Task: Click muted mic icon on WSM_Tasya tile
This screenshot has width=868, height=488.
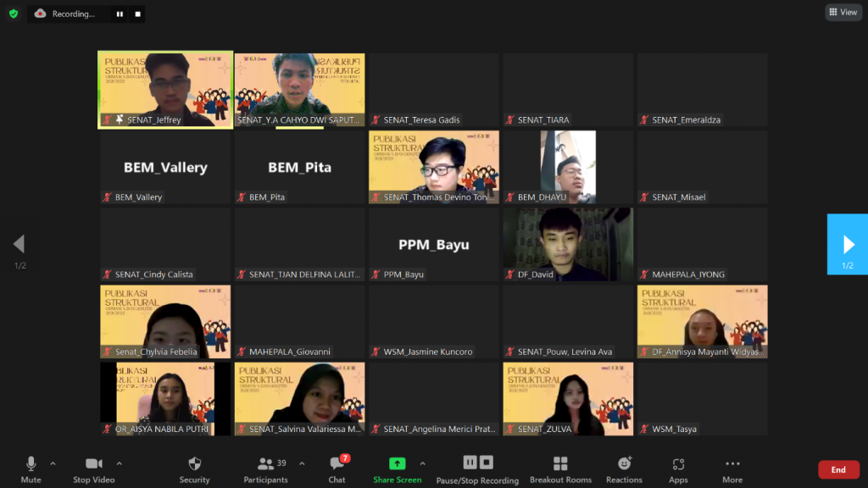Action: (644, 429)
